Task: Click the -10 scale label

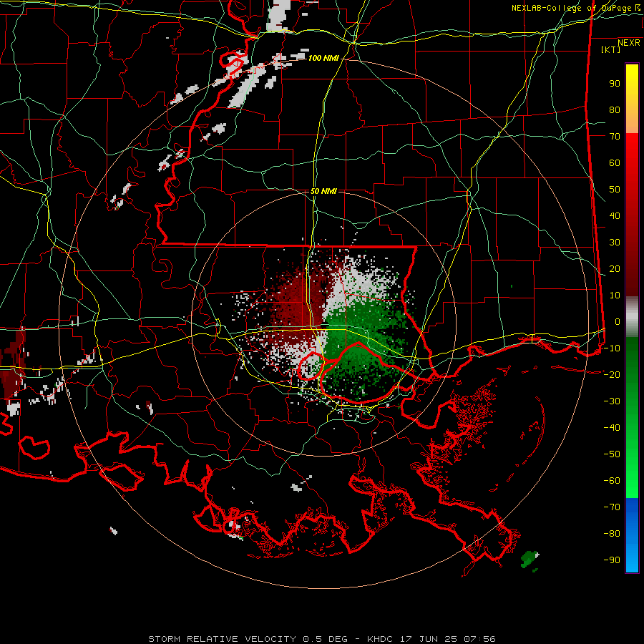Action: coord(612,348)
